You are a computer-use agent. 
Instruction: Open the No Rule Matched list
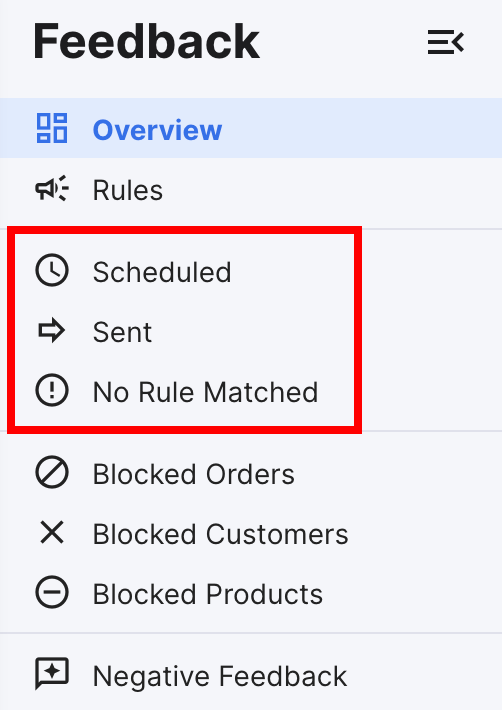[206, 392]
